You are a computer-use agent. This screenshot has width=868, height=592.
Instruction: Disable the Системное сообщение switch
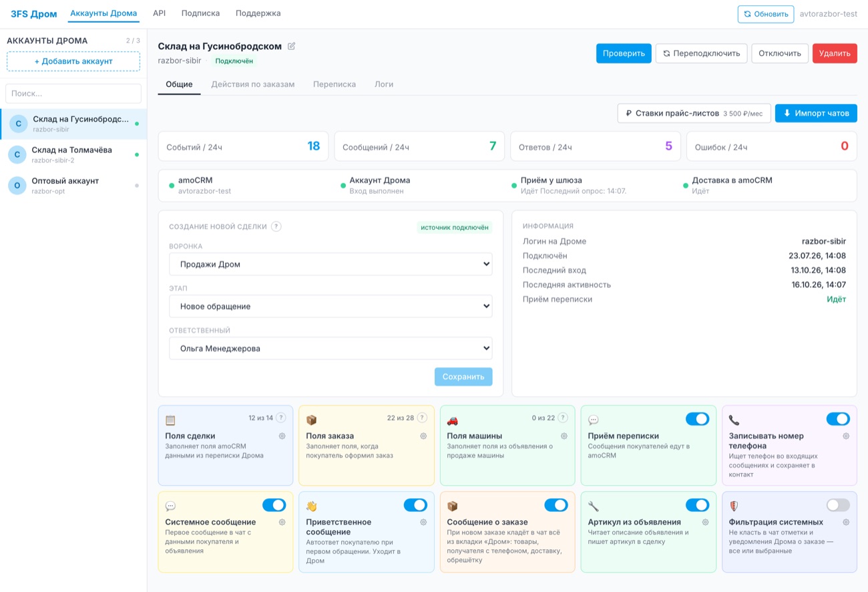click(274, 505)
